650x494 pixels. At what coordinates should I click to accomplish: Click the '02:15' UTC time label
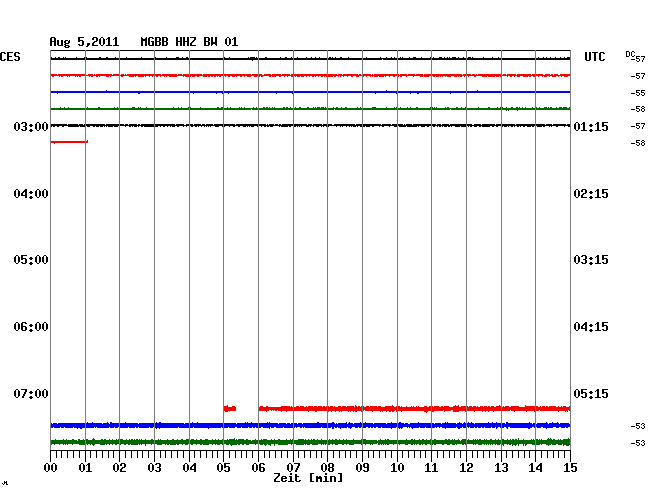591,194
